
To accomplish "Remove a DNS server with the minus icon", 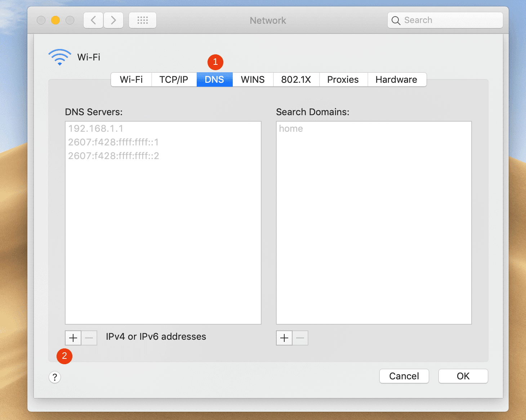I will pos(89,338).
